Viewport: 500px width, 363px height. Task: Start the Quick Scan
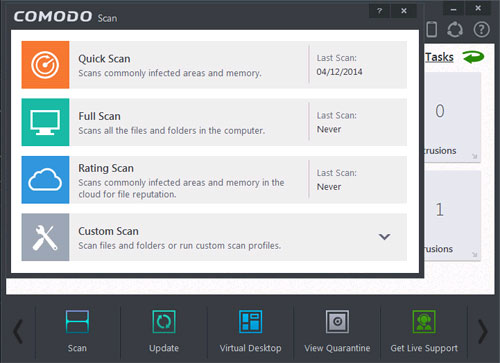pos(214,65)
